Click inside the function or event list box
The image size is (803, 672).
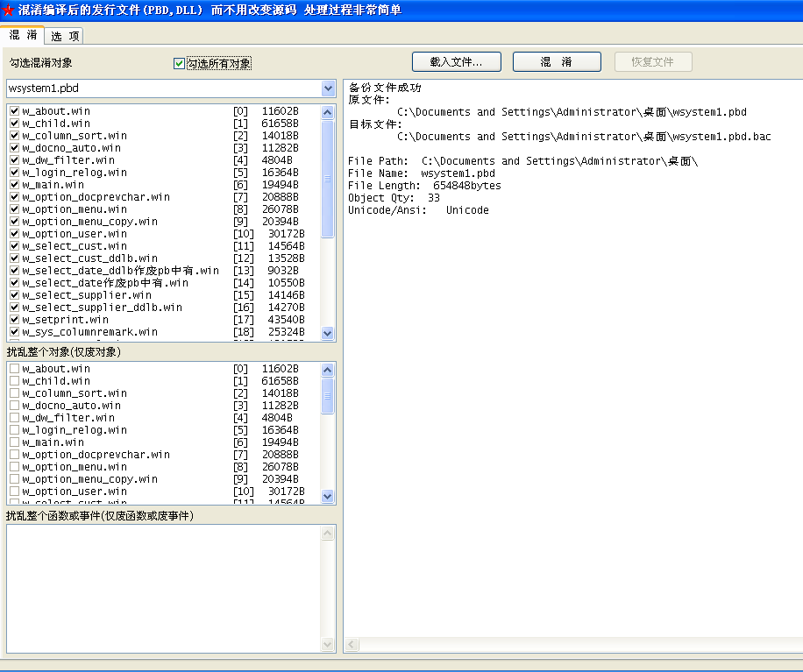click(167, 587)
